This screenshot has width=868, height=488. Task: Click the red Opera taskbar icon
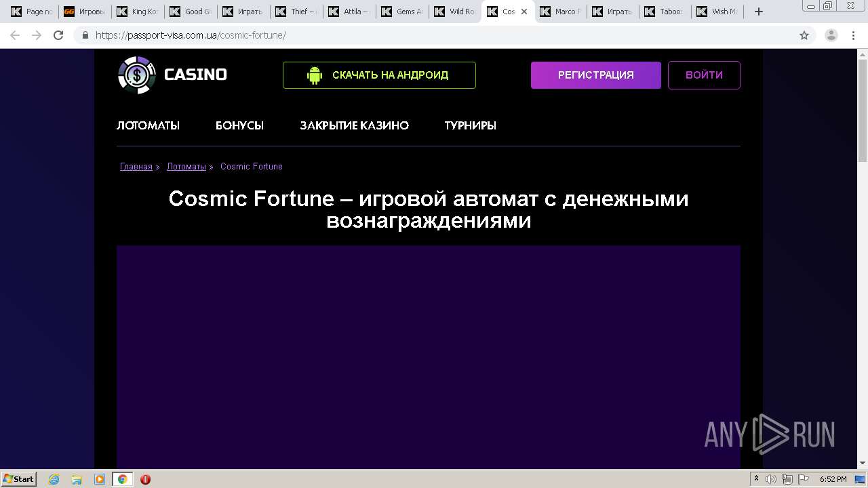tap(145, 479)
